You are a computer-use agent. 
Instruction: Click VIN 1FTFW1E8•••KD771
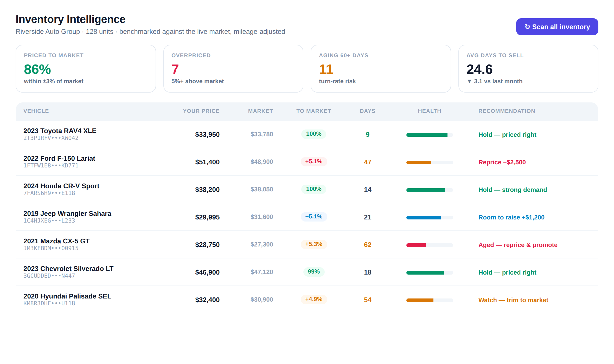pos(51,166)
